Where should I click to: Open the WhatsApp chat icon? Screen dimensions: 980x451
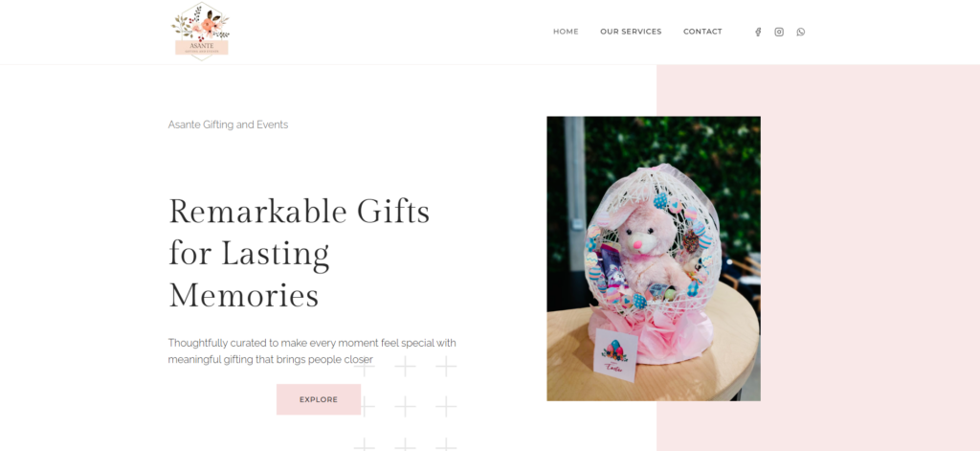801,32
